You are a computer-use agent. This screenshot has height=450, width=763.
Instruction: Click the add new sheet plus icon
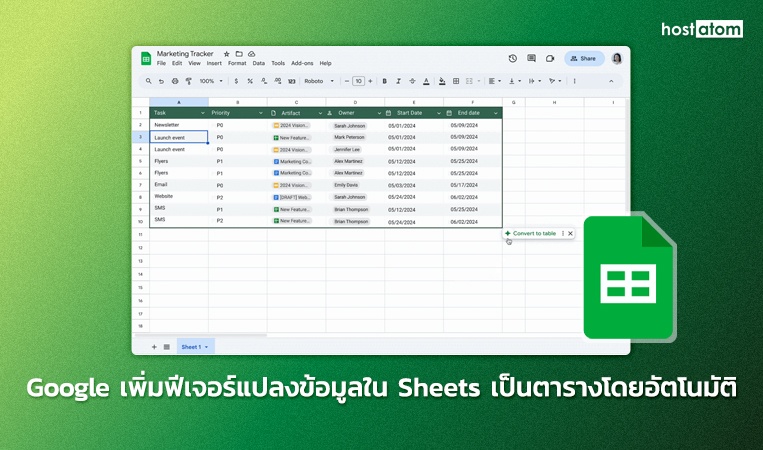click(x=154, y=346)
